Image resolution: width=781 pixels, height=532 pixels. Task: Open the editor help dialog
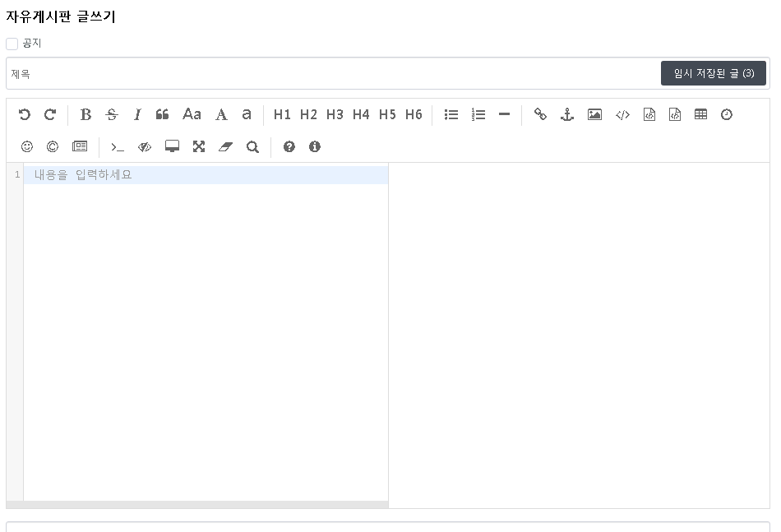pyautogui.click(x=289, y=147)
